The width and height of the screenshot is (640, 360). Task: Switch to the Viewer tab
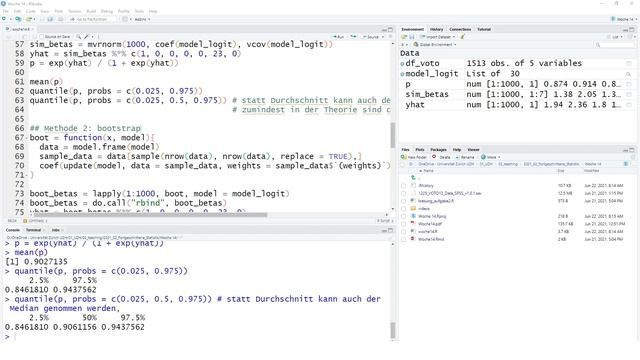coord(473,150)
